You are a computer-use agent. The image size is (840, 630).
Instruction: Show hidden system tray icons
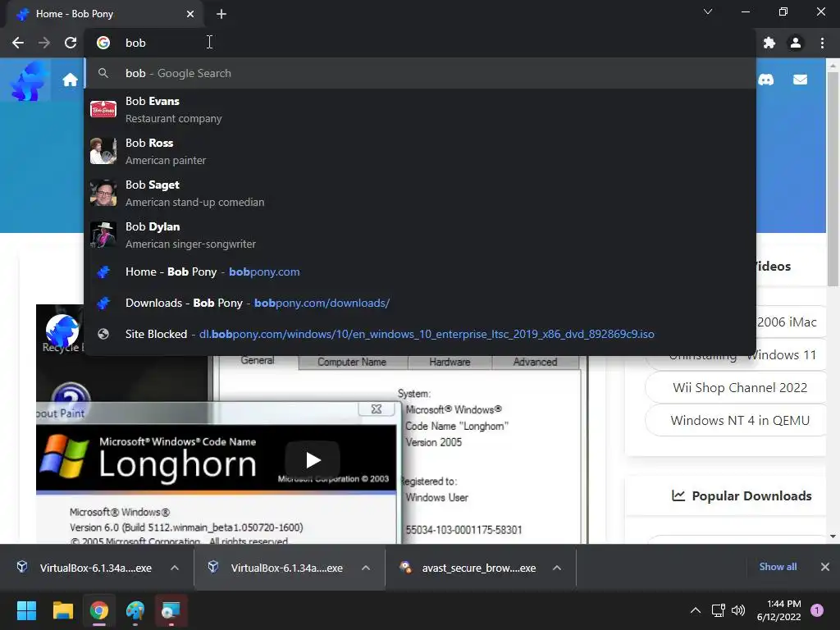click(x=696, y=610)
